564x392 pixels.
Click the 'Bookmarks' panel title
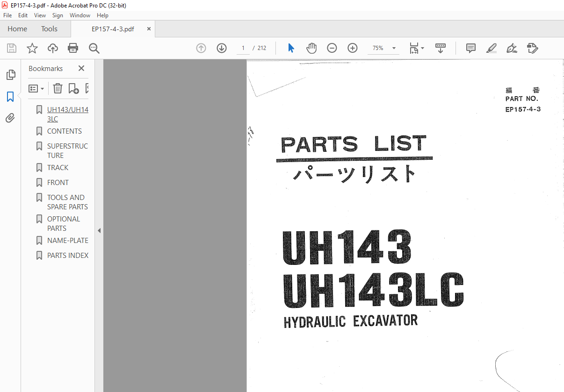point(45,69)
